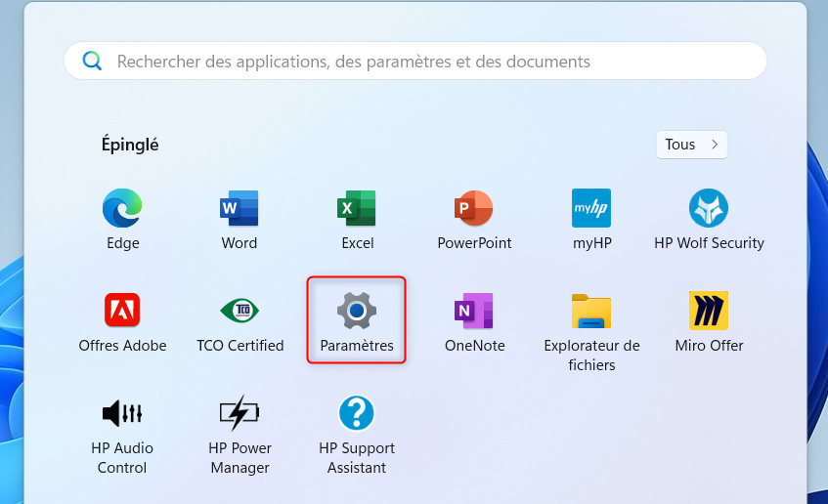Click the magnifying glass search icon
828x504 pixels.
click(x=93, y=62)
